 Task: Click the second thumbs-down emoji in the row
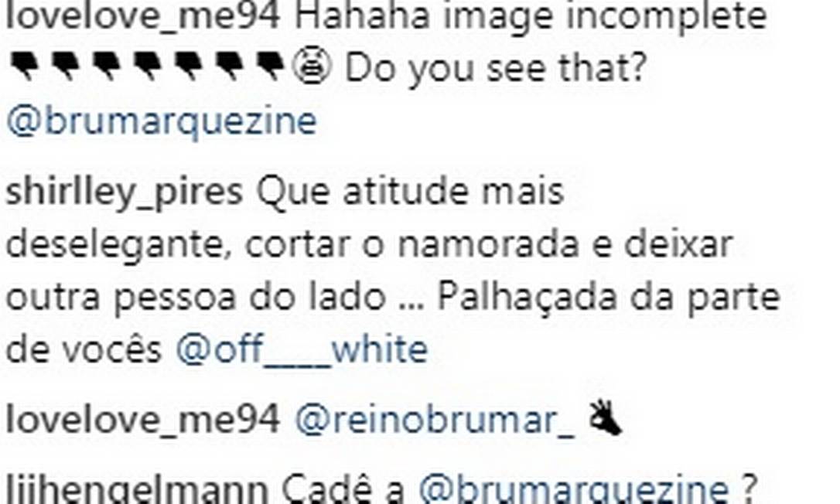(65, 66)
